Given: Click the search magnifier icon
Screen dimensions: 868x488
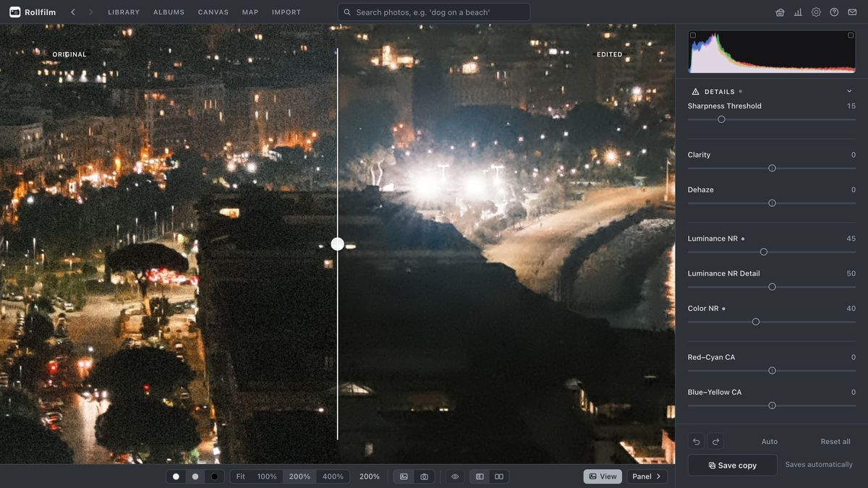Looking at the screenshot, I should pos(347,12).
